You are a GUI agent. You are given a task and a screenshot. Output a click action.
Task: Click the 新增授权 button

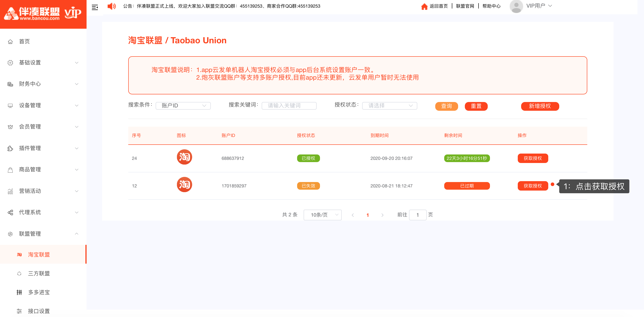(x=540, y=106)
